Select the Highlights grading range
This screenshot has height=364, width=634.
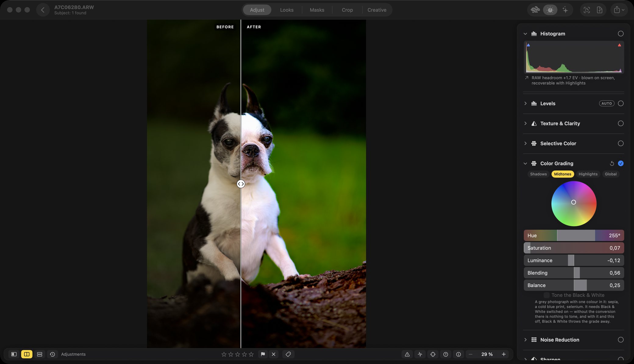point(588,174)
